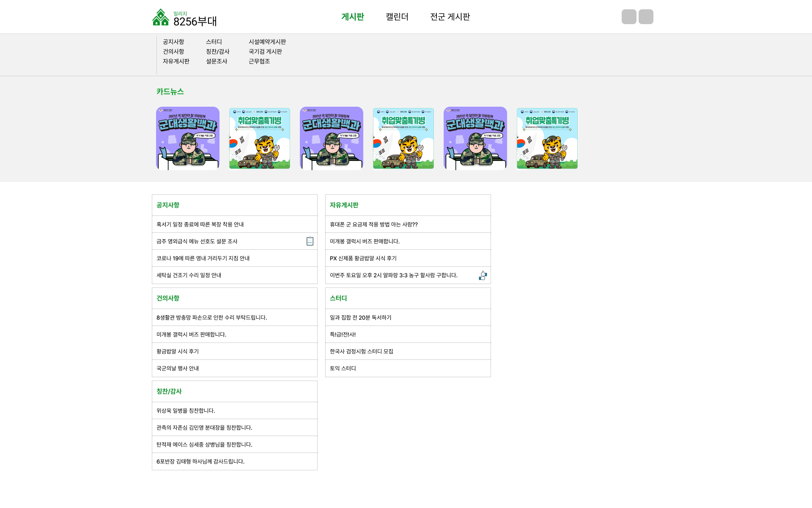Image resolution: width=812 pixels, height=508 pixels.
Task: Select 건의사항 in the submenu
Action: [x=173, y=52]
